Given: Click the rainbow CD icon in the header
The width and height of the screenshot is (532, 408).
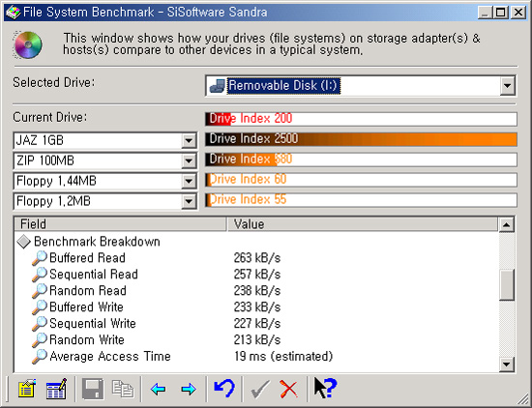Looking at the screenshot, I should point(28,44).
